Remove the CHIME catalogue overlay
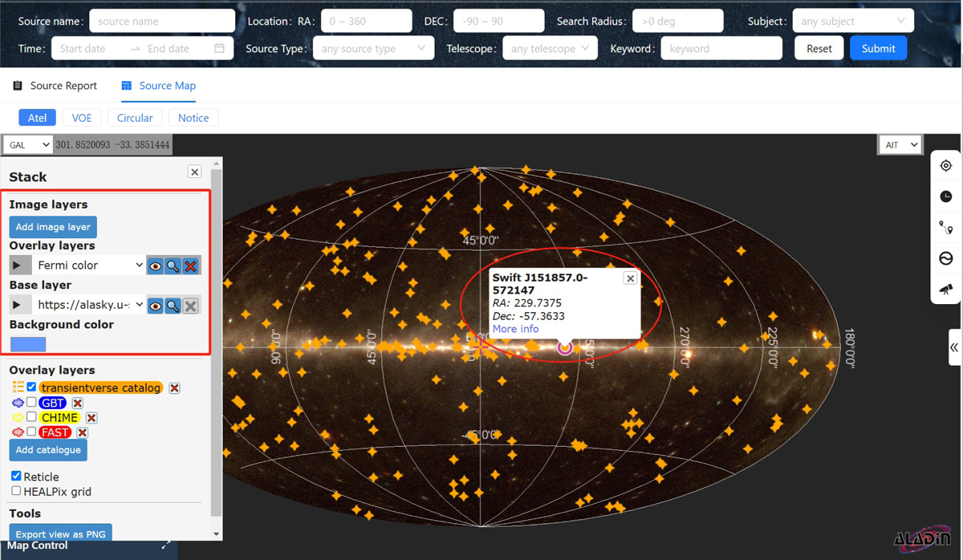 (x=91, y=418)
